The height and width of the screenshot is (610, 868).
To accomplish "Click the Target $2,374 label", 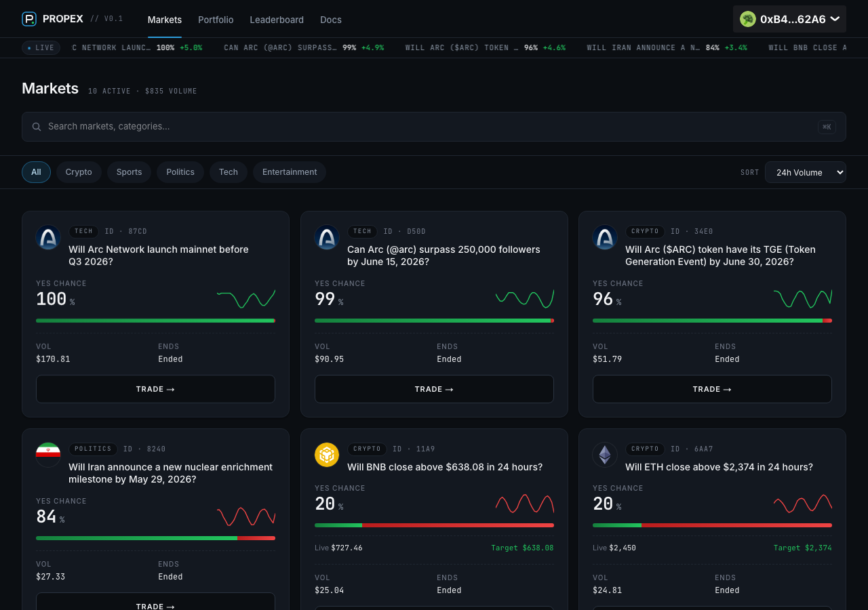I will [803, 548].
